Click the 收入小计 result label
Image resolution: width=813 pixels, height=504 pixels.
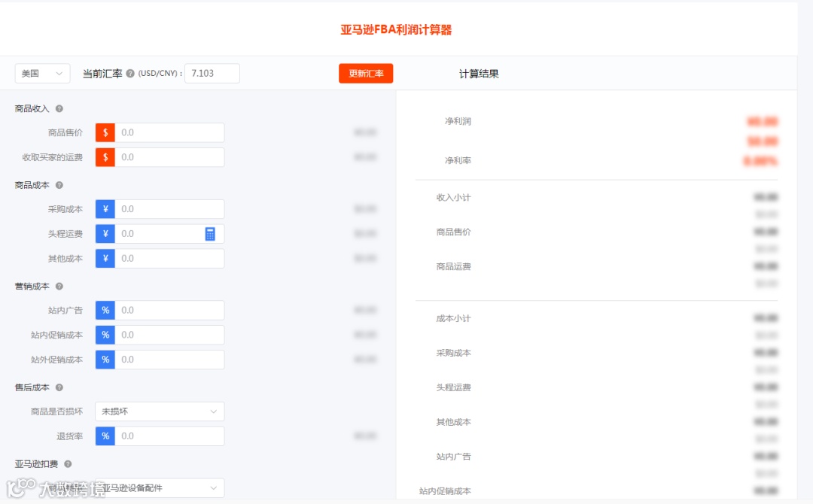coord(454,197)
